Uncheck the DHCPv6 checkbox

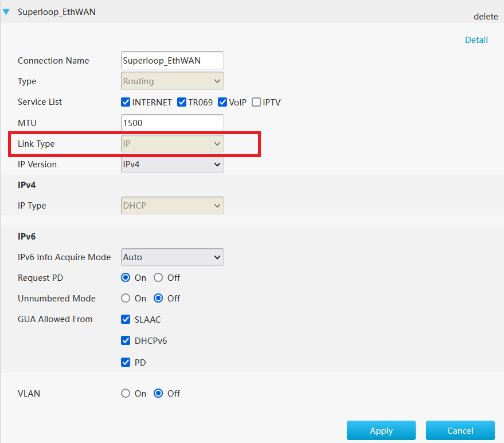click(x=126, y=340)
